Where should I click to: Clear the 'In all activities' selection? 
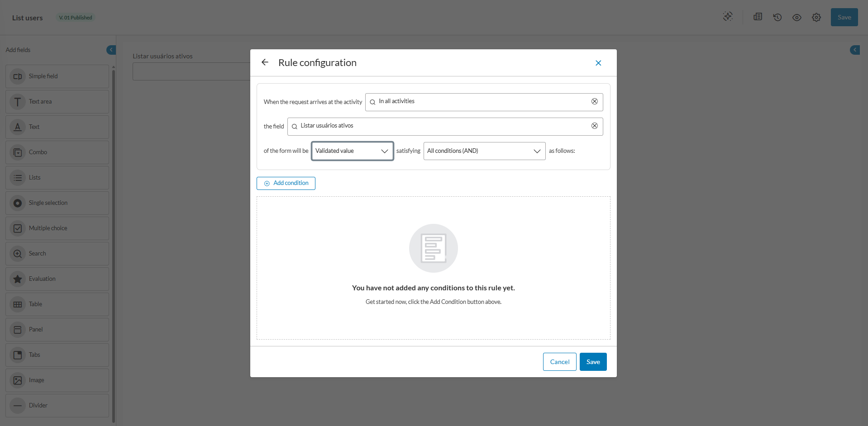594,101
